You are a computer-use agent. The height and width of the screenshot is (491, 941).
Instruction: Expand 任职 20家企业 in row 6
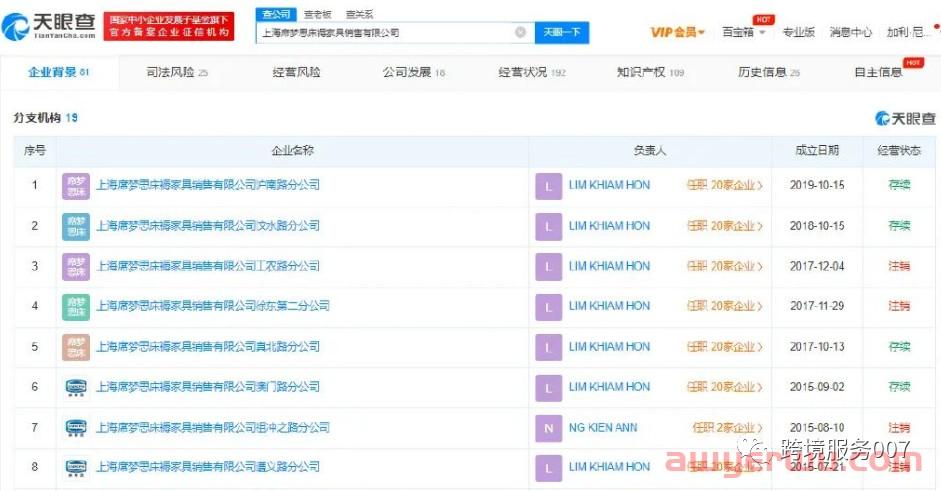(724, 387)
